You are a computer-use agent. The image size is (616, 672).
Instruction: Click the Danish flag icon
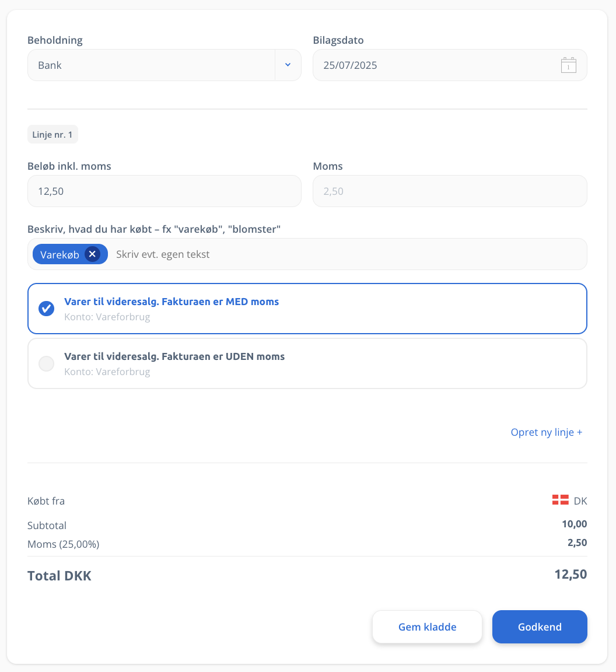[x=560, y=500]
